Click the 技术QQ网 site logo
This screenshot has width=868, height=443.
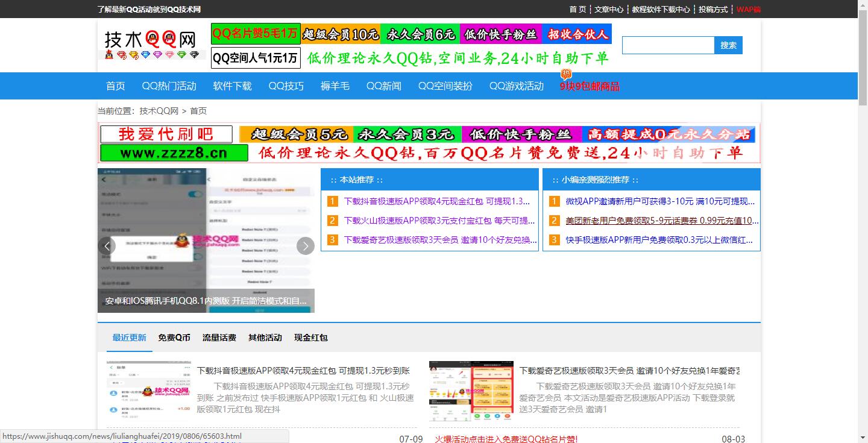151,44
